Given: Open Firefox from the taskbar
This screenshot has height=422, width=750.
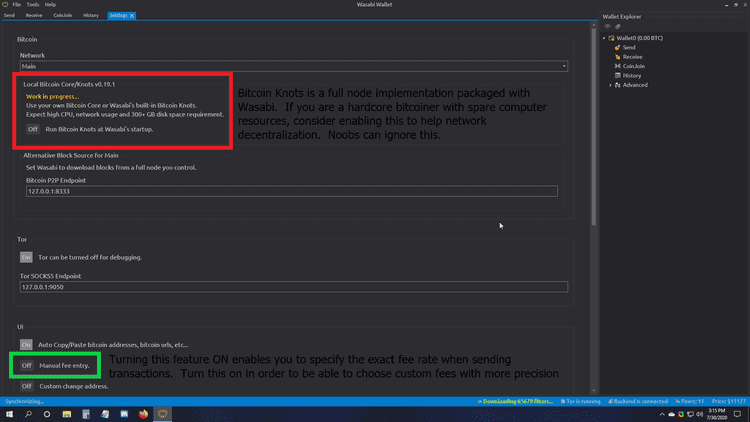Looking at the screenshot, I should point(143,414).
